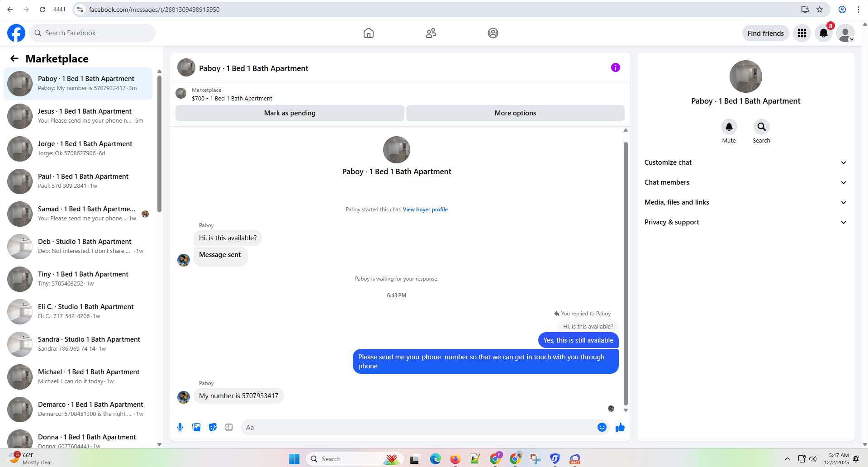Click the 'My number is 5707933417' message
The image size is (868, 467).
(x=239, y=396)
